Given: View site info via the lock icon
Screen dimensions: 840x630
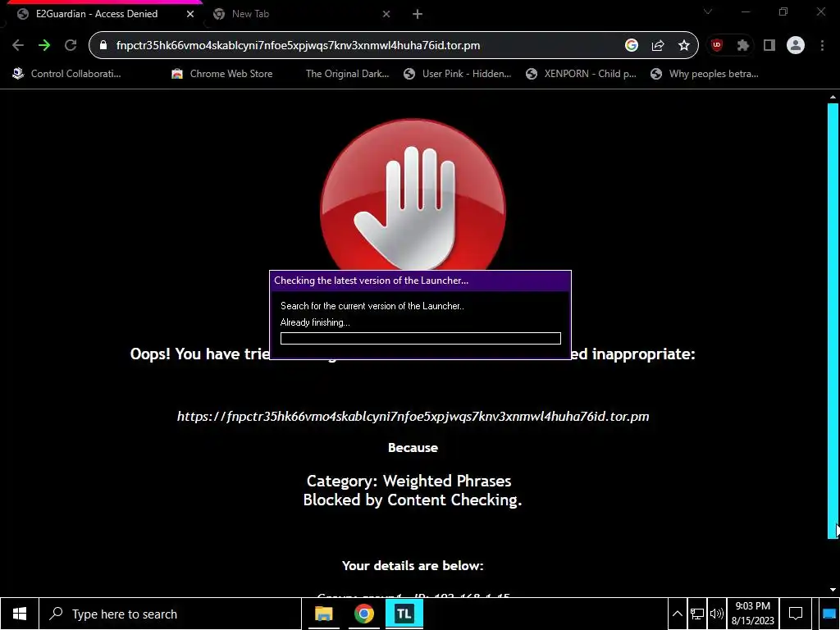Looking at the screenshot, I should click(x=103, y=46).
